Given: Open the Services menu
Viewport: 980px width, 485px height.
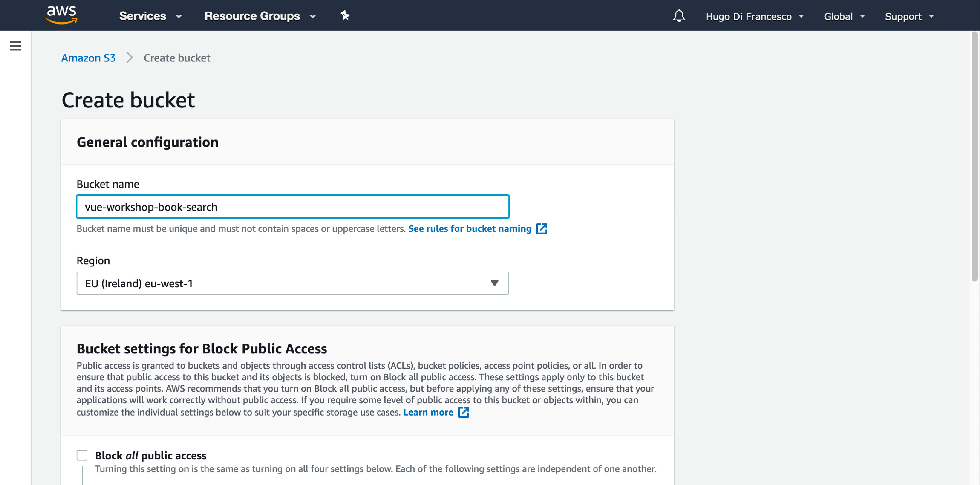Looking at the screenshot, I should pyautogui.click(x=151, y=16).
